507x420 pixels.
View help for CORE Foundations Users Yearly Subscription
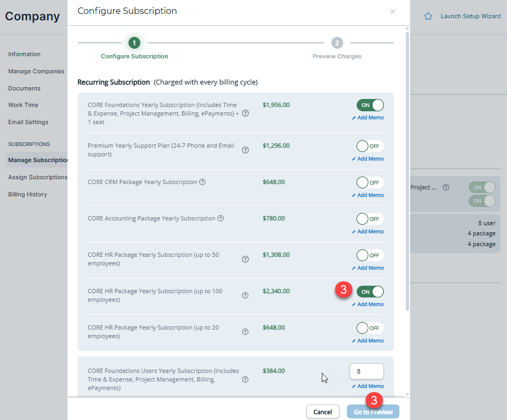pyautogui.click(x=245, y=379)
